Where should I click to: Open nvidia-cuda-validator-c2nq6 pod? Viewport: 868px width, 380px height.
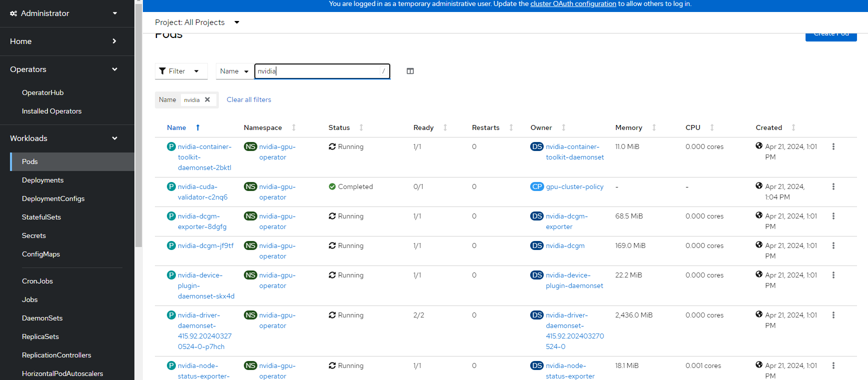coord(203,192)
